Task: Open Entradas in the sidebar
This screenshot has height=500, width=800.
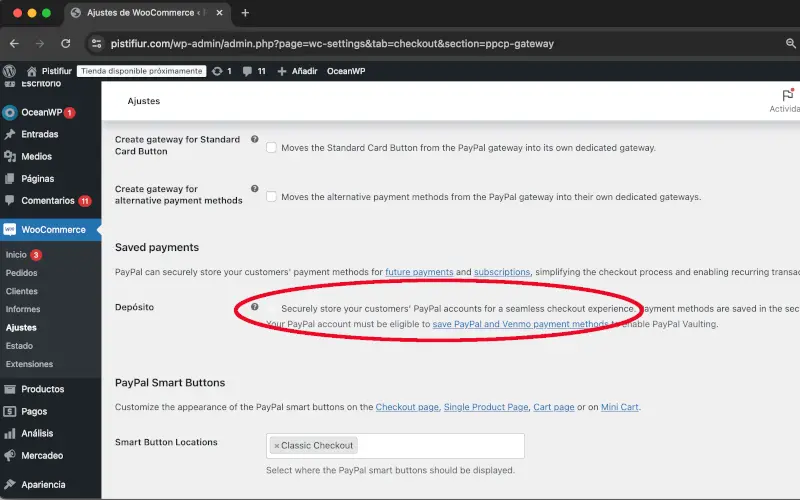Action: click(40, 134)
